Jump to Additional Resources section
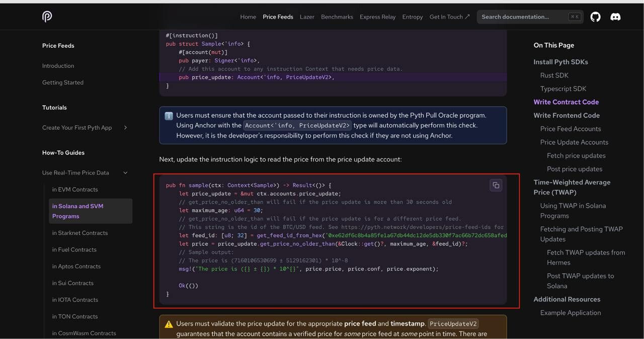The height and width of the screenshot is (339, 644). tap(567, 299)
